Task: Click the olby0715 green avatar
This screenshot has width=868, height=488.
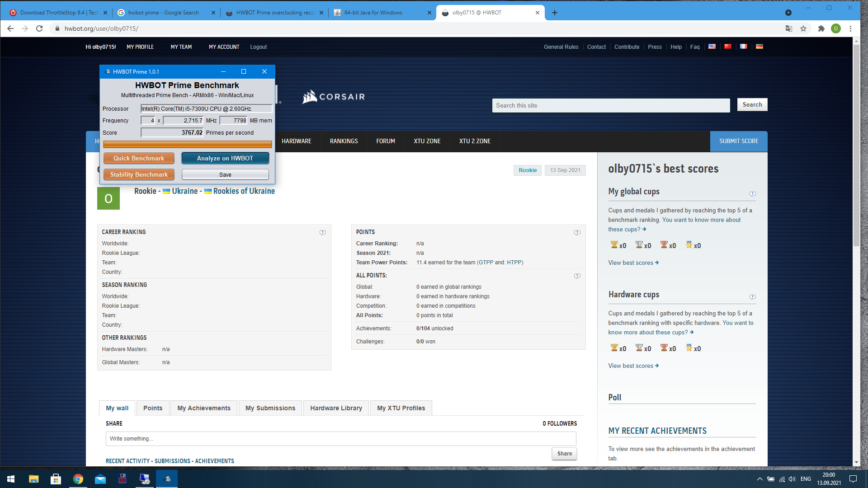Action: (108, 198)
